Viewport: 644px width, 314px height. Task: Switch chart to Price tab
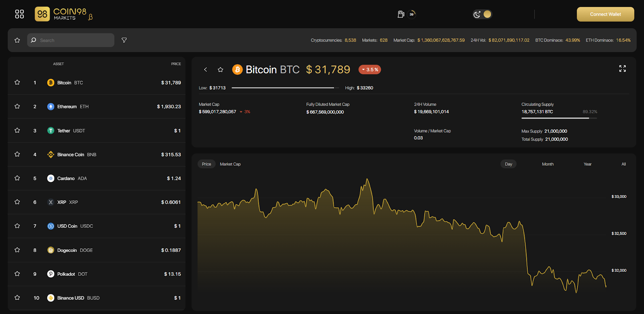(x=206, y=164)
